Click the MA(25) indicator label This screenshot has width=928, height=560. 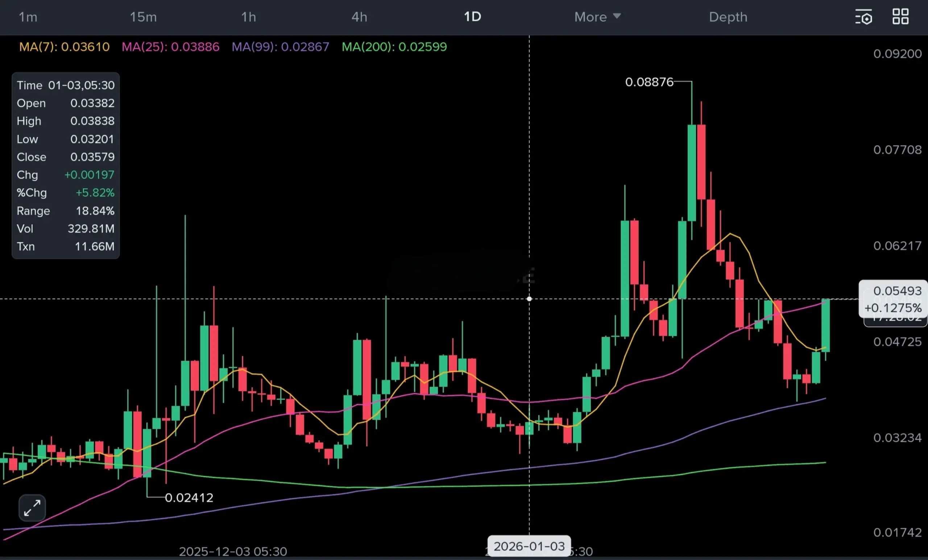(170, 47)
